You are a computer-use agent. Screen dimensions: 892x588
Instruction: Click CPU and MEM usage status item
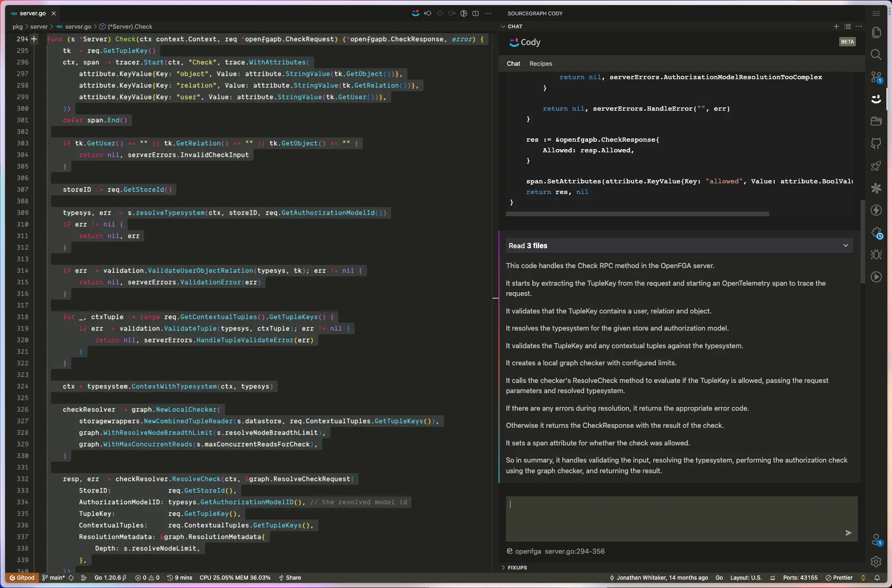[x=235, y=578]
